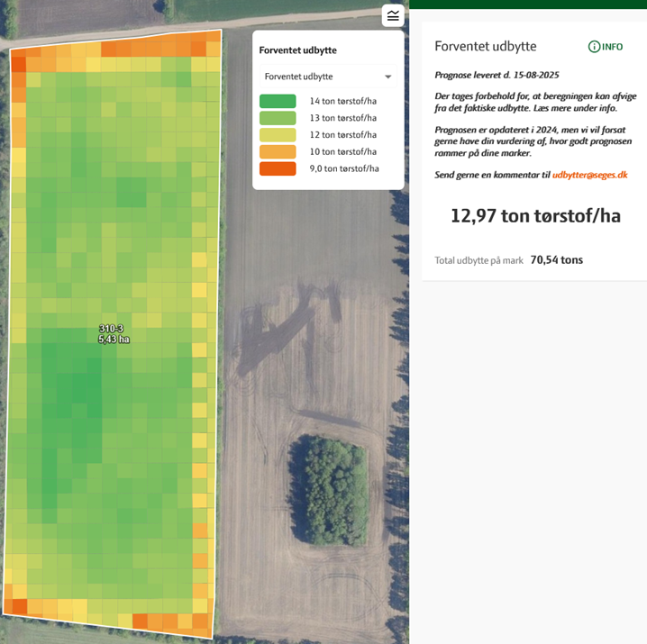This screenshot has height=644, width=647.
Task: Select the 13 ton tørstof/ha light green swatch
Action: [278, 118]
